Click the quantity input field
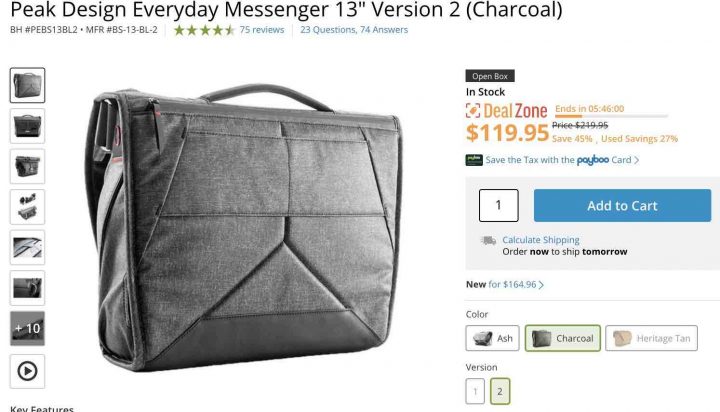 click(x=499, y=205)
